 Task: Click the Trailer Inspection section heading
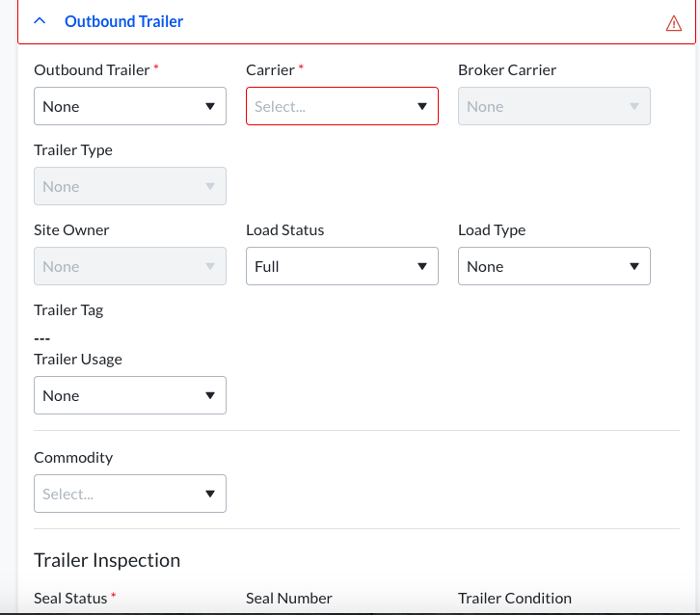tap(107, 560)
